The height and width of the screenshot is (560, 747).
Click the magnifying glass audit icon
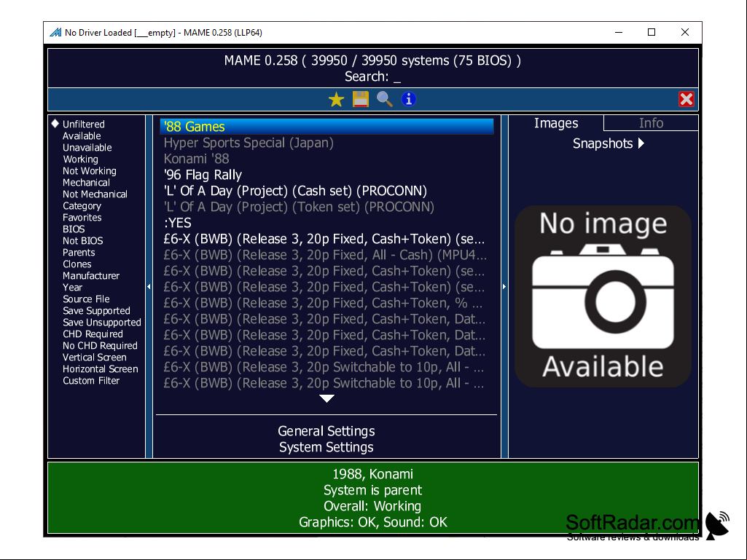(x=385, y=99)
